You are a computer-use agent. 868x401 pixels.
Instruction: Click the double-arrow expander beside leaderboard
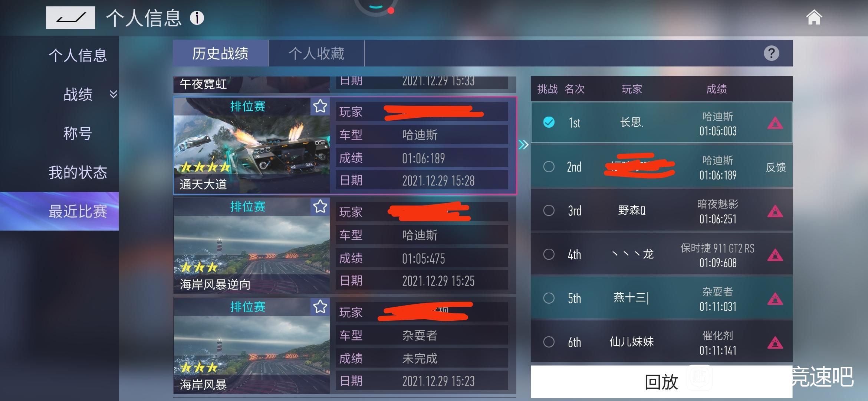(523, 144)
